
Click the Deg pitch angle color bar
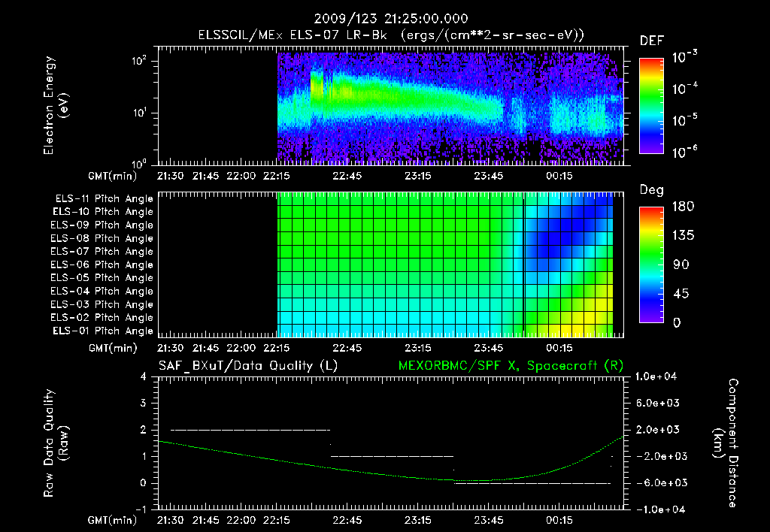[x=651, y=264]
